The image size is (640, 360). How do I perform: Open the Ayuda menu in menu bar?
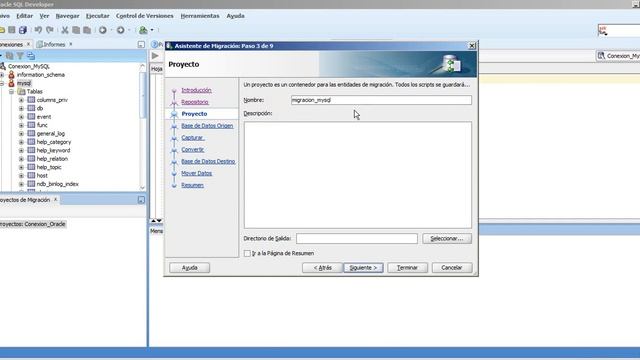pos(236,16)
